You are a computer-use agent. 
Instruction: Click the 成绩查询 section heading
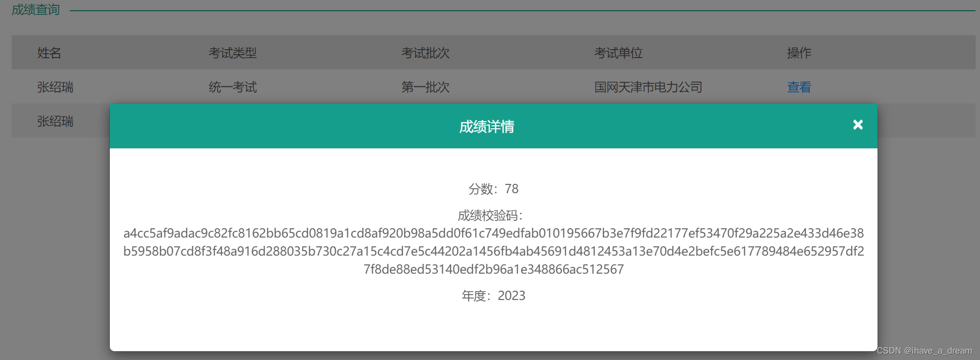36,10
